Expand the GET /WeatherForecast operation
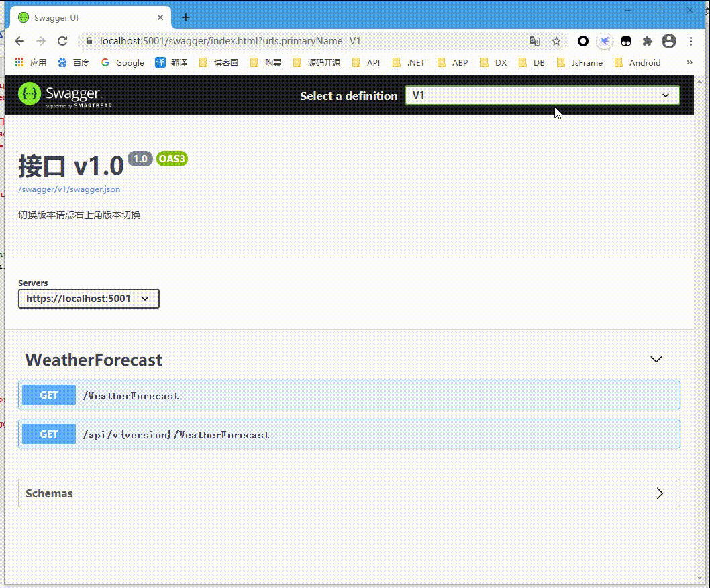 [x=349, y=395]
